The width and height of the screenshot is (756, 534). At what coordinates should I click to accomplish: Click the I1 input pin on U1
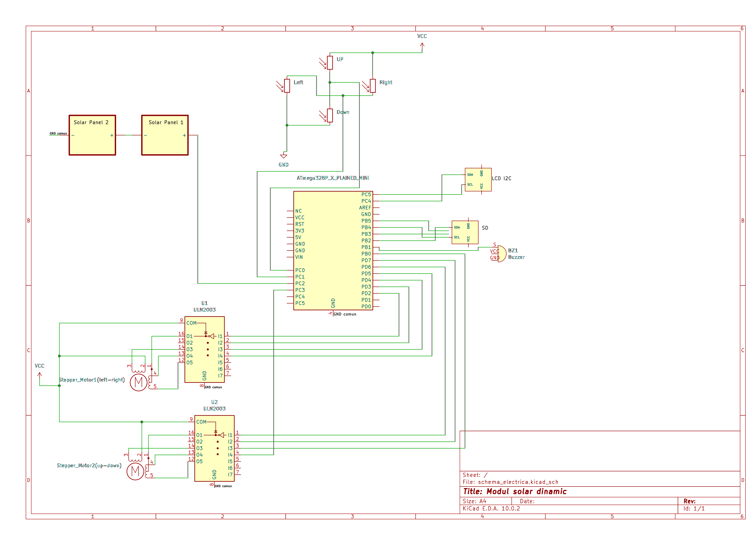coord(220,336)
